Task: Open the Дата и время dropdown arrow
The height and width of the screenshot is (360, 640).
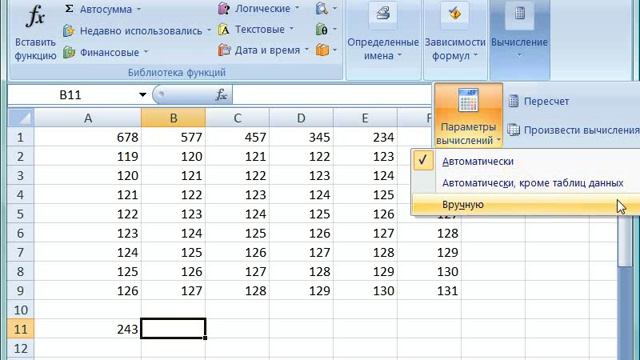Action: 307,50
